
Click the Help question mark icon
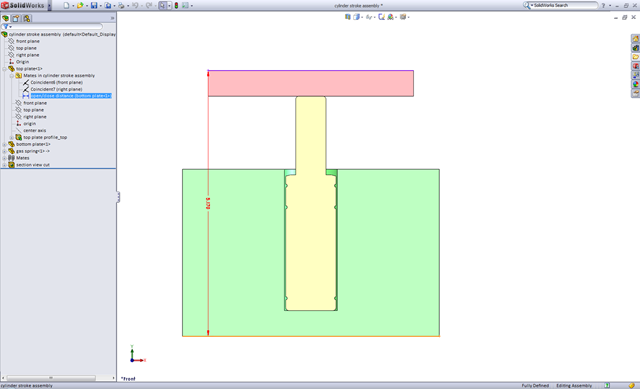(x=603, y=6)
